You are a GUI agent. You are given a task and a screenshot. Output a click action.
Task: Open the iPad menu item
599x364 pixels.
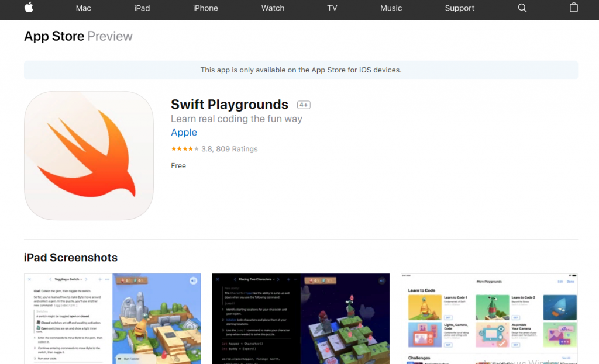[x=142, y=8]
